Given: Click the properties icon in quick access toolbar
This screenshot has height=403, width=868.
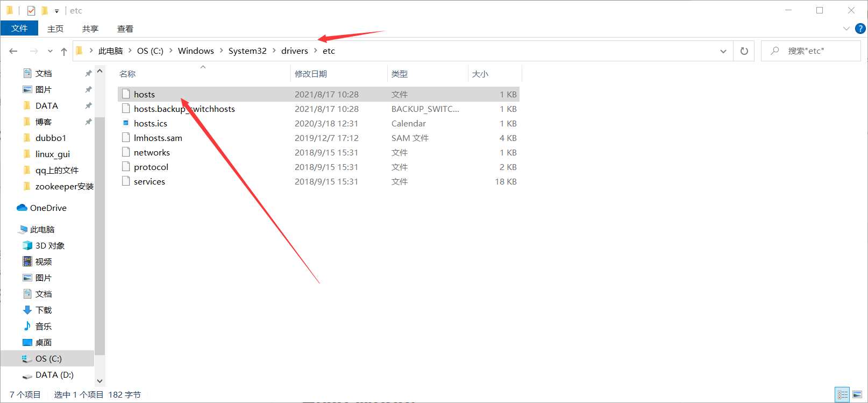Looking at the screenshot, I should (31, 10).
